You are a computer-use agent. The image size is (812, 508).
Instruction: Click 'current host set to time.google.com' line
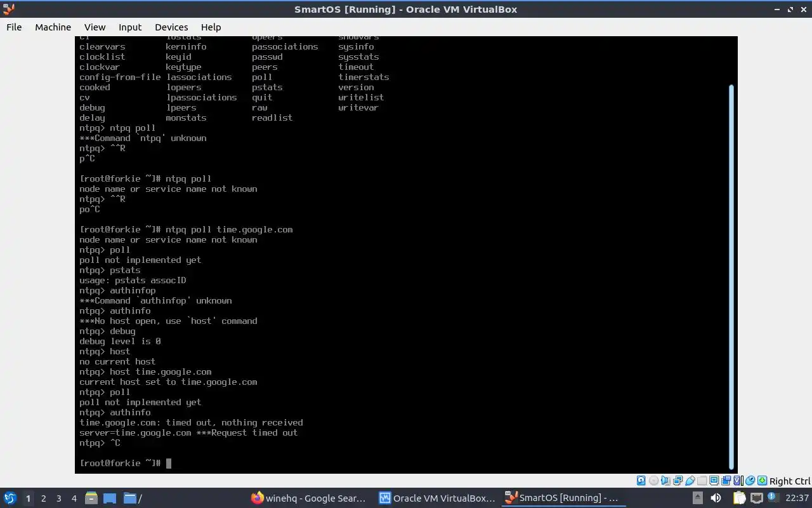168,382
